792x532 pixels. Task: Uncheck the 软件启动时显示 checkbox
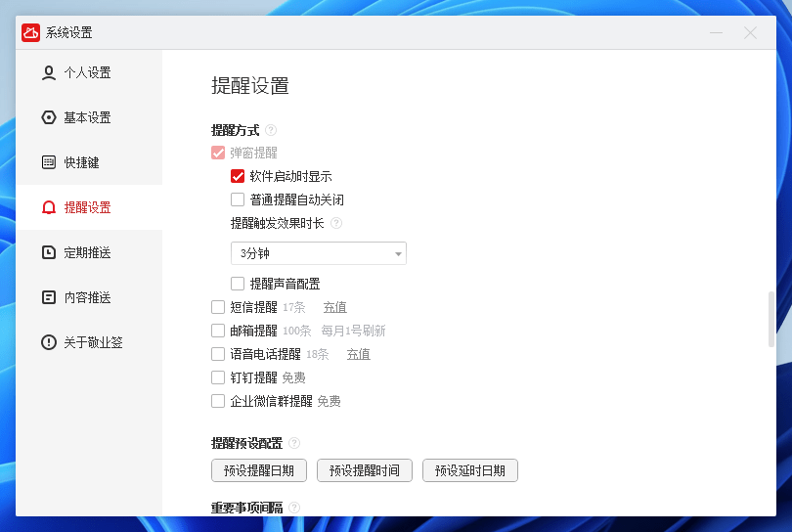click(x=238, y=177)
